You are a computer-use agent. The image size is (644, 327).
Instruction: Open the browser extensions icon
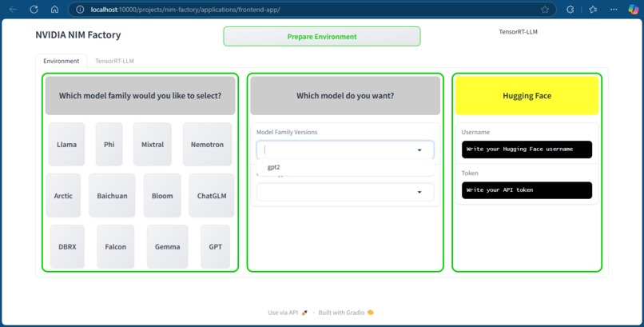[570, 10]
